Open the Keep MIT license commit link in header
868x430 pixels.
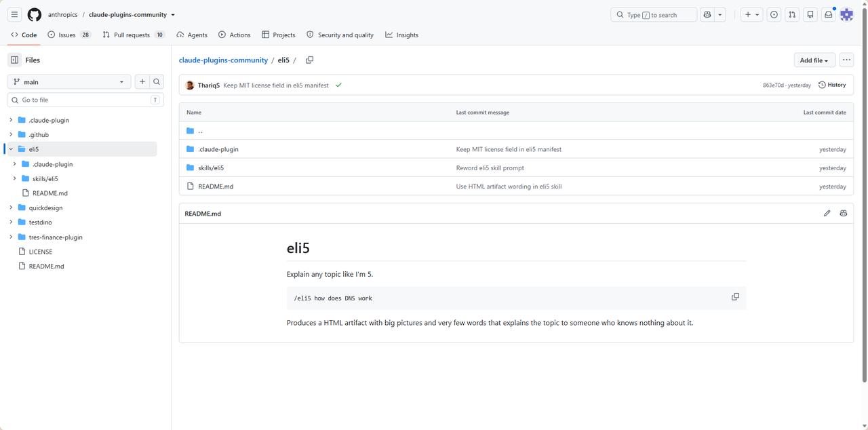pos(276,85)
